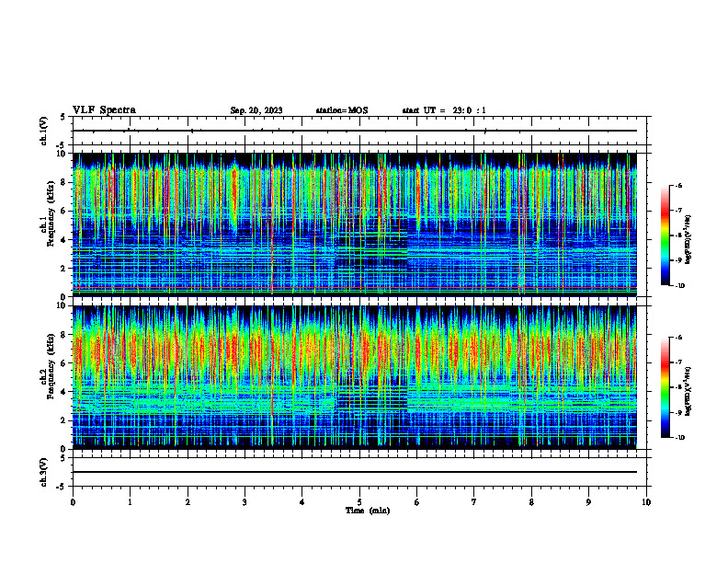
Task: Select the date text "Sep. 20, 2023"
Action: point(256,110)
